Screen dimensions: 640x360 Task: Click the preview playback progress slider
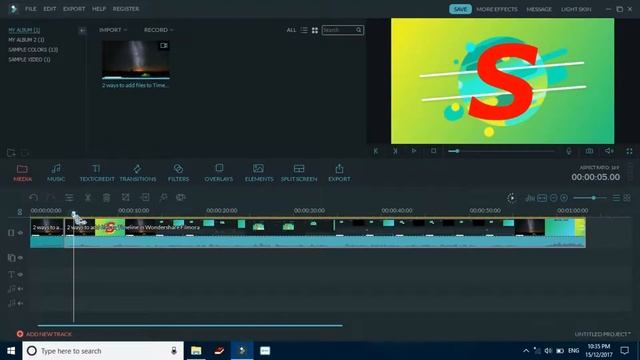[x=501, y=151]
